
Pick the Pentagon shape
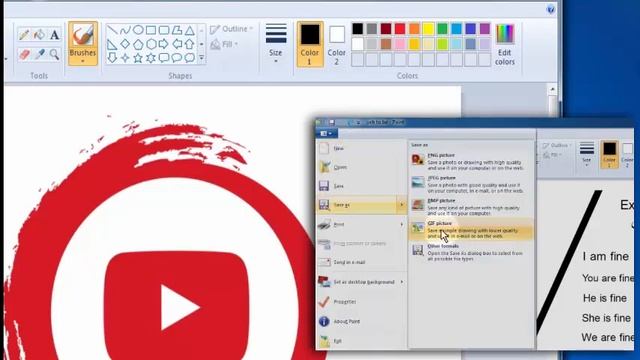click(x=138, y=44)
